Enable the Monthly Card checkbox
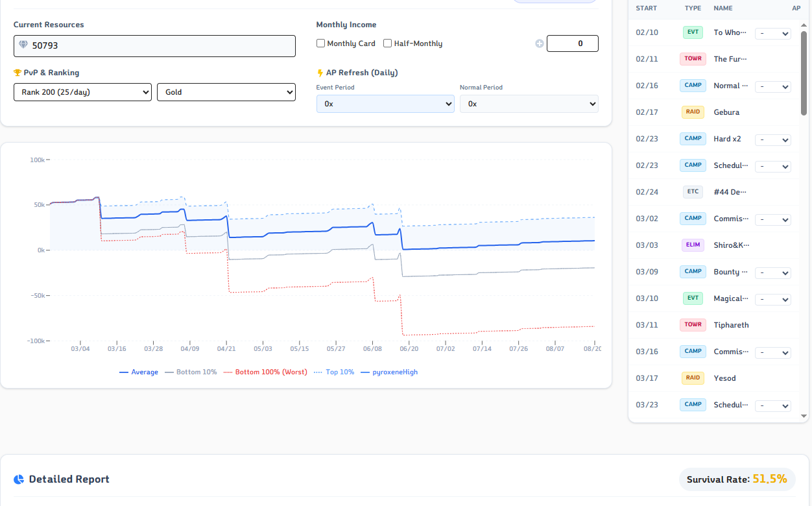Screen dimensions: 812x506 320,43
